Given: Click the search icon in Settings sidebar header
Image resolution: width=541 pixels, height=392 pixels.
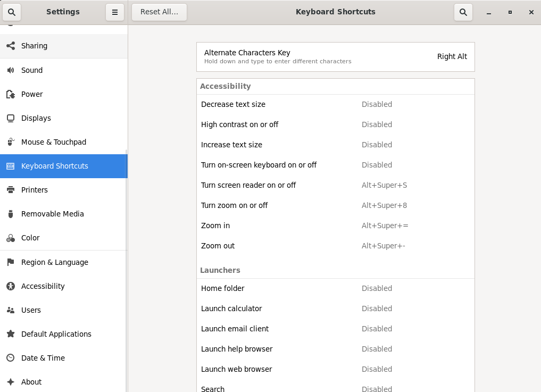Looking at the screenshot, I should 12,12.
